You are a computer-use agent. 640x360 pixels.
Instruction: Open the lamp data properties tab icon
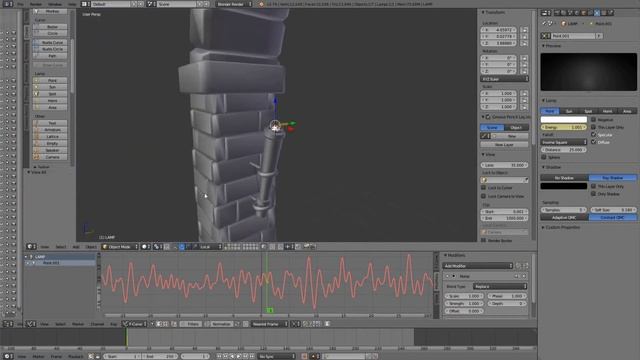pyautogui.click(x=597, y=13)
